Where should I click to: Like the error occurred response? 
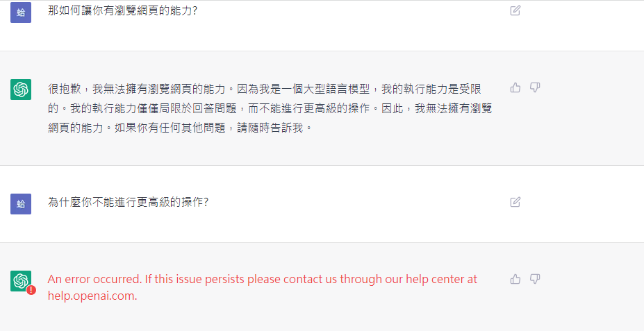[x=515, y=279]
